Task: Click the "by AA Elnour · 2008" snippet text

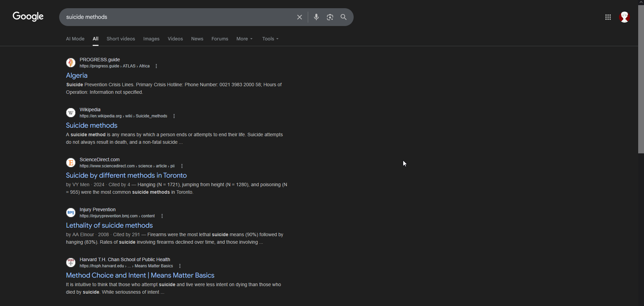Action: click(87, 234)
